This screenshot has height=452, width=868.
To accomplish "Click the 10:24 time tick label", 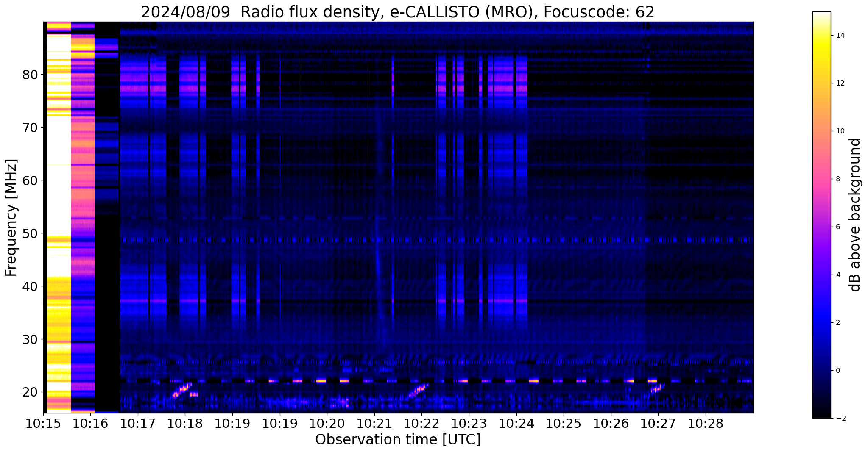I will coord(516,424).
